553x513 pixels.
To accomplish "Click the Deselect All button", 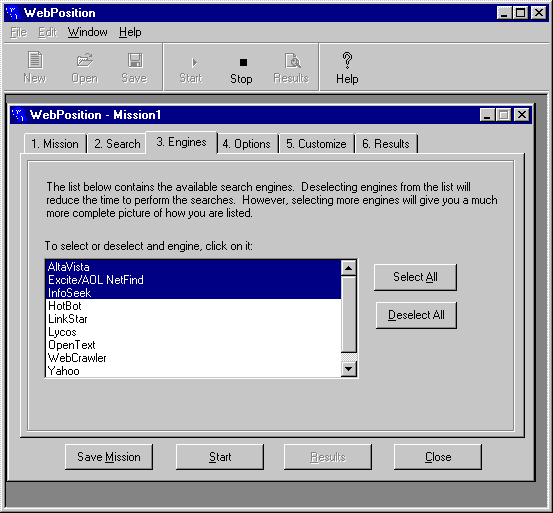I will click(x=416, y=315).
